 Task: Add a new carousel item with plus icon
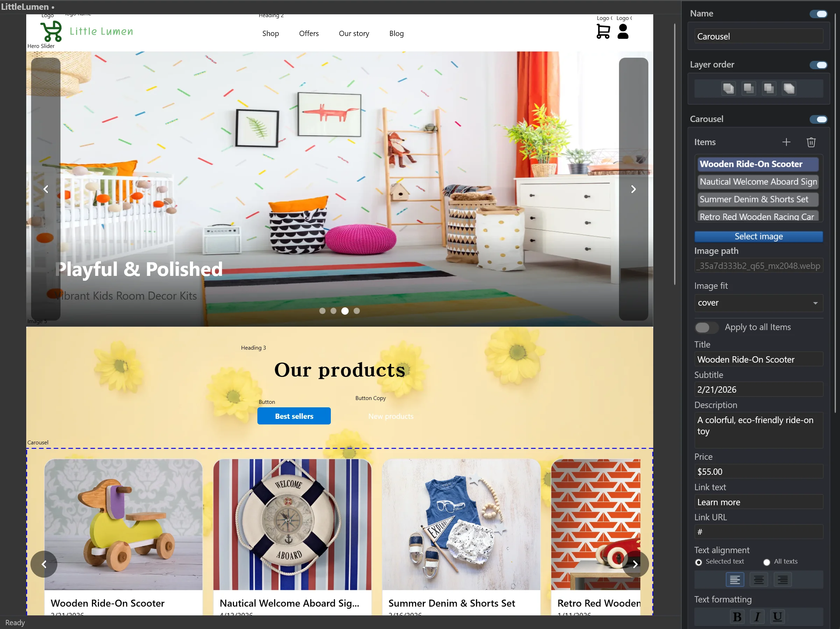point(786,142)
